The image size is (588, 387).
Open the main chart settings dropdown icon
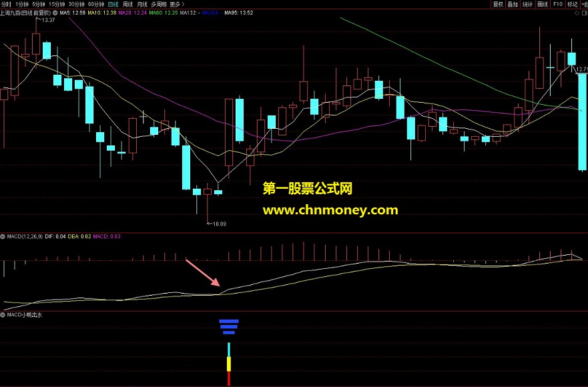(55, 13)
